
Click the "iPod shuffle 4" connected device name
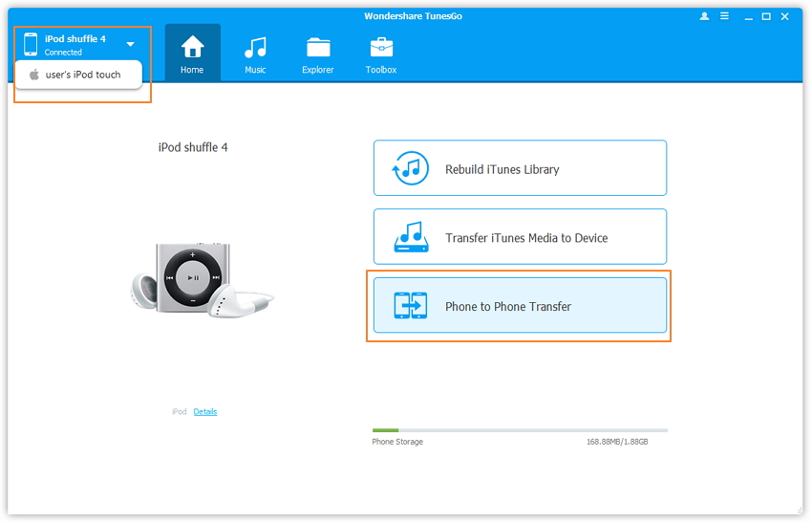(75, 39)
